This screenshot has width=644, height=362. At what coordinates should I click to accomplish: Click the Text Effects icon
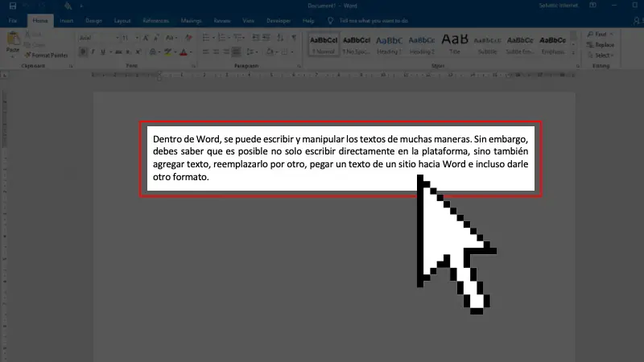[153, 51]
